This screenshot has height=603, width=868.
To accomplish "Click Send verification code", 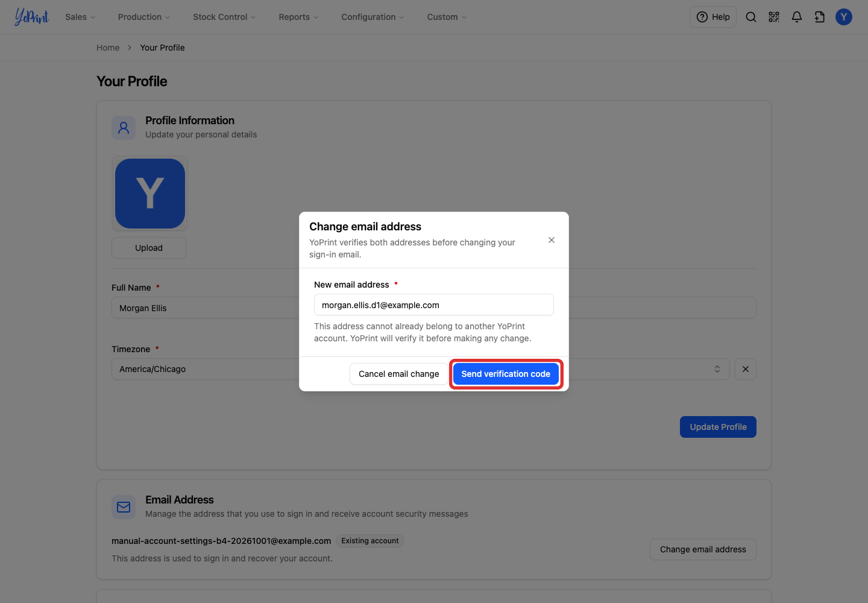I will click(x=506, y=374).
